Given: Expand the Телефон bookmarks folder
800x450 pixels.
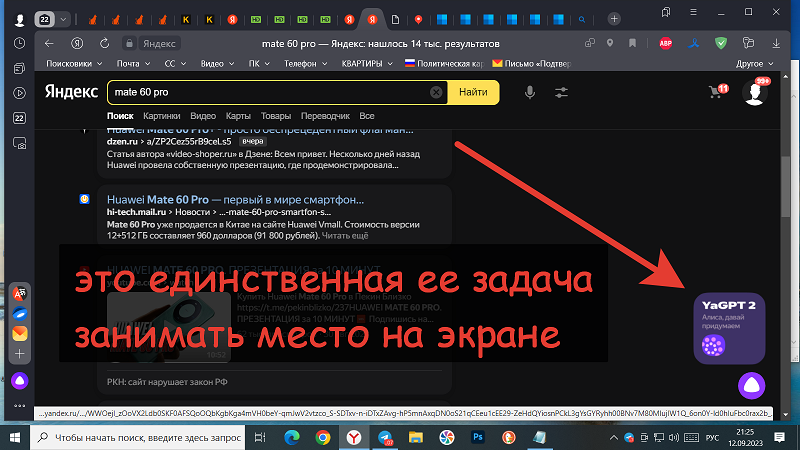Looking at the screenshot, I should tap(305, 64).
